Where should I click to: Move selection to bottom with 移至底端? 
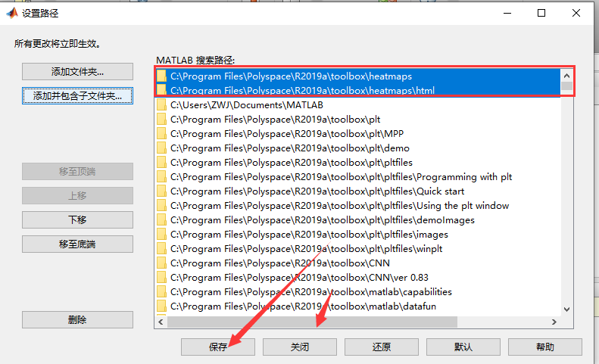(77, 244)
